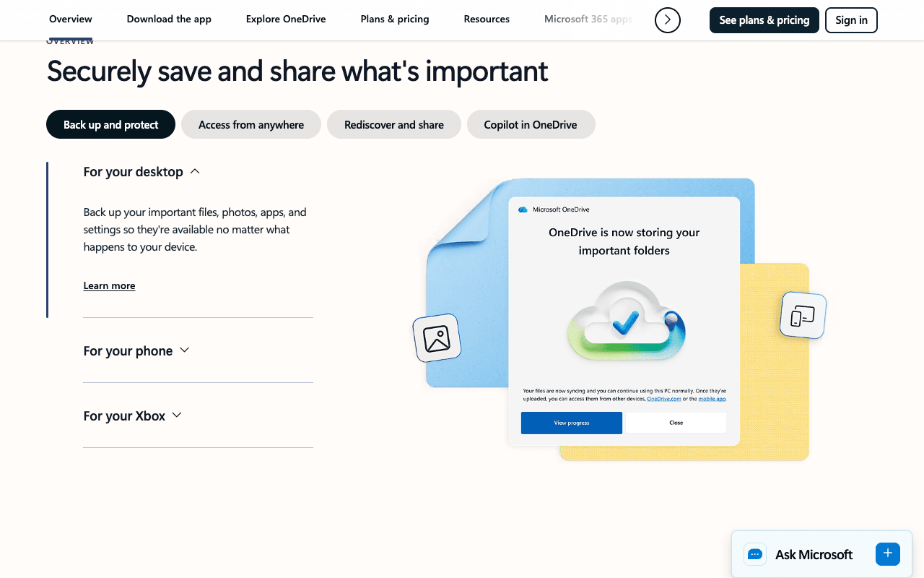924x578 pixels.
Task: Click the next arrow in the navigation bar
Action: pyautogui.click(x=667, y=20)
